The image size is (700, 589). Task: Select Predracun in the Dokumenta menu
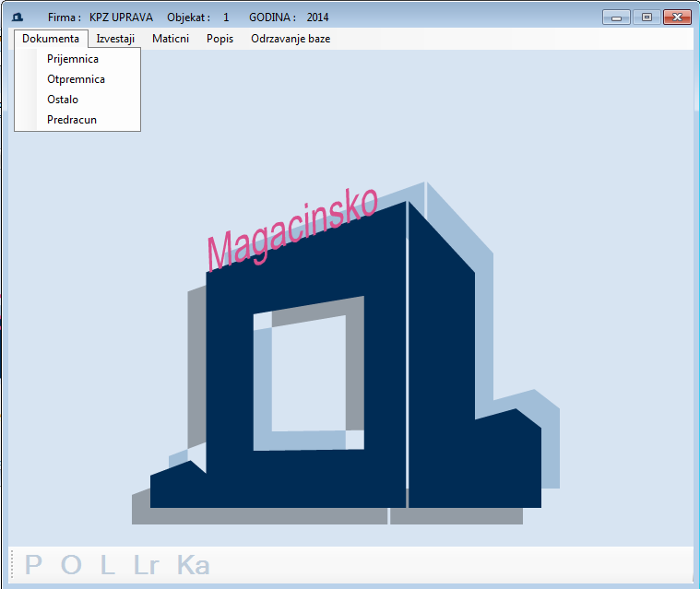[x=72, y=120]
